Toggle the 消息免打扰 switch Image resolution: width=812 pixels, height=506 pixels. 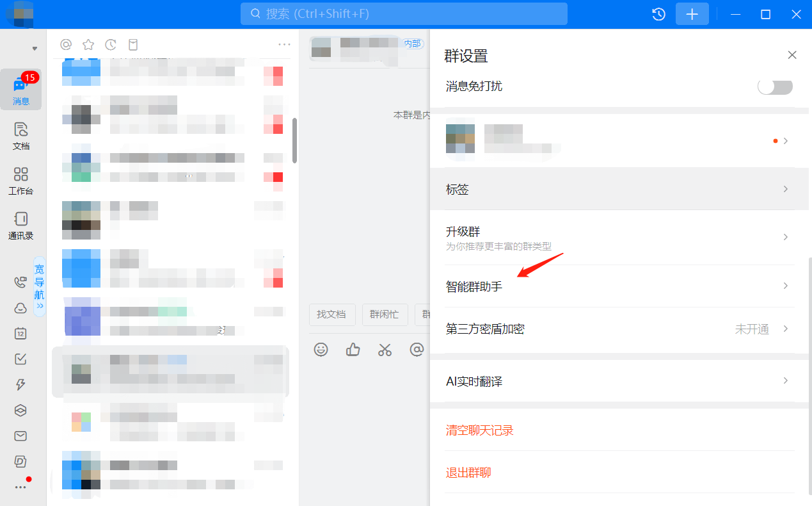click(775, 86)
